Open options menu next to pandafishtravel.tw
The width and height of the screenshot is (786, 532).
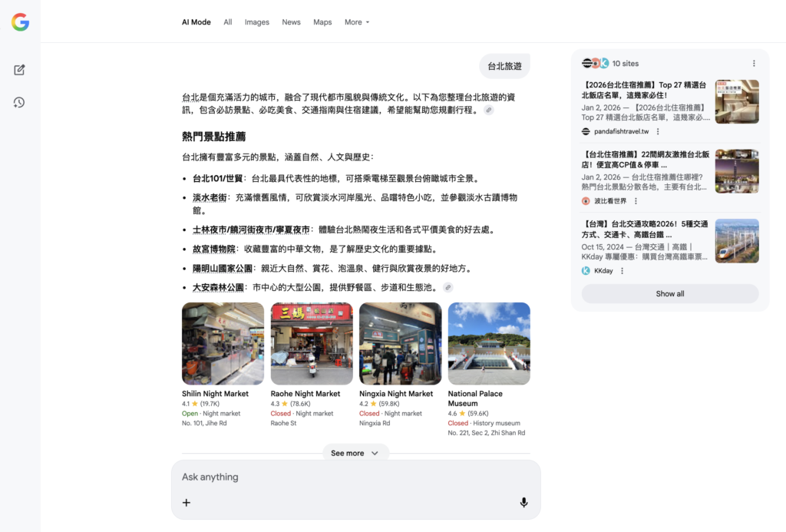click(658, 131)
